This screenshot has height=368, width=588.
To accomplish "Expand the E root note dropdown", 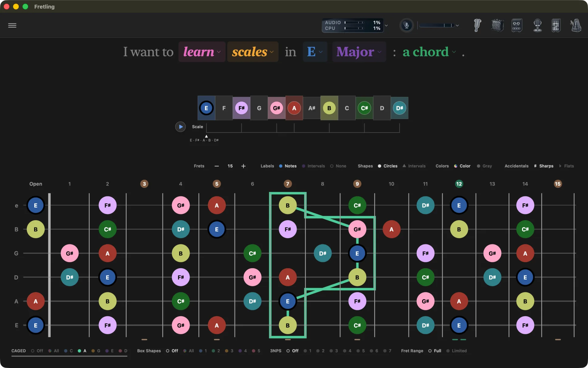I will click(315, 52).
